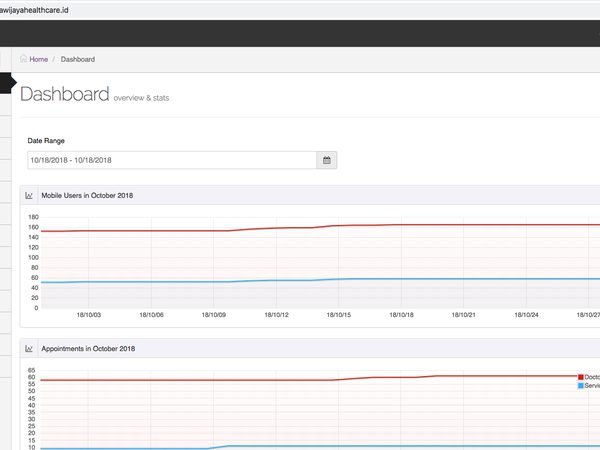The height and width of the screenshot is (450, 600).
Task: Click the 18/10/09 axis label
Action: (214, 315)
